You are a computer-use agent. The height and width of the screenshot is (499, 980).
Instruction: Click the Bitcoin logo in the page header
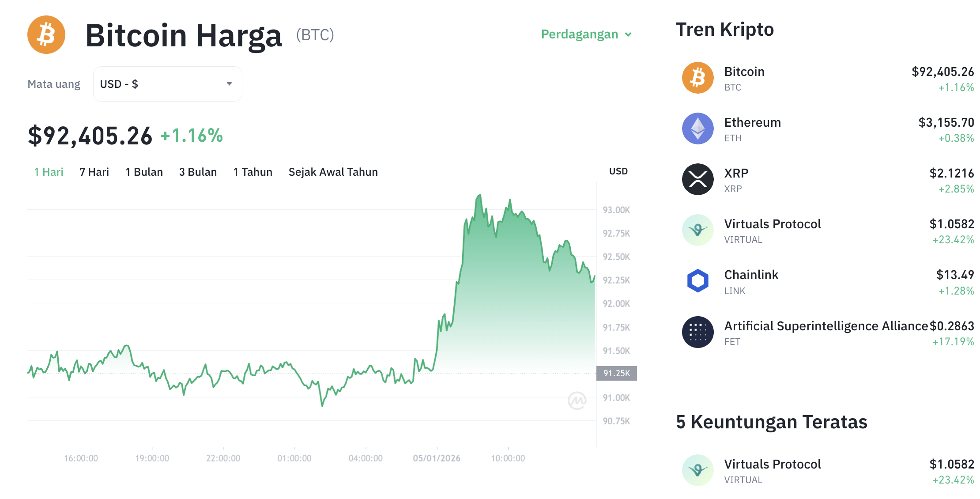(46, 34)
